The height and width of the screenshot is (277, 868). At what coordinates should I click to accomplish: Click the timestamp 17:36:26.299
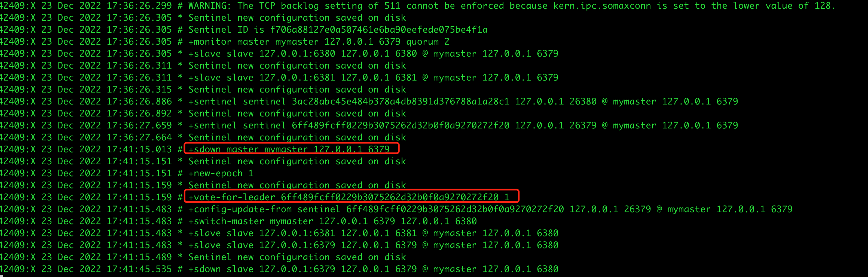pyautogui.click(x=139, y=6)
